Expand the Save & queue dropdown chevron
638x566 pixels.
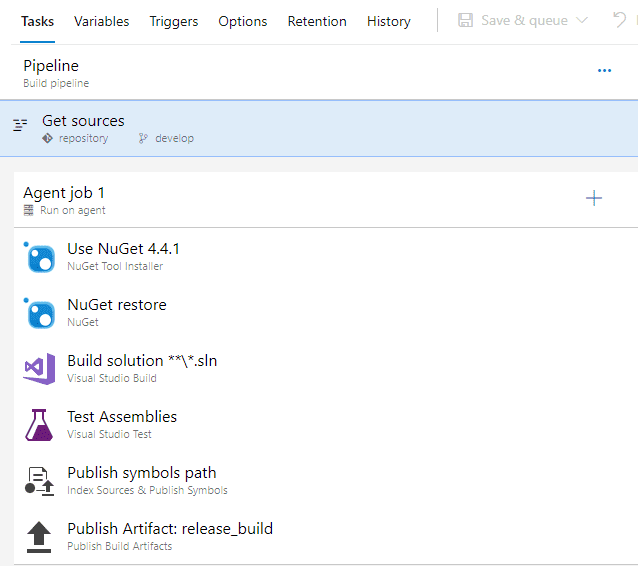click(582, 20)
